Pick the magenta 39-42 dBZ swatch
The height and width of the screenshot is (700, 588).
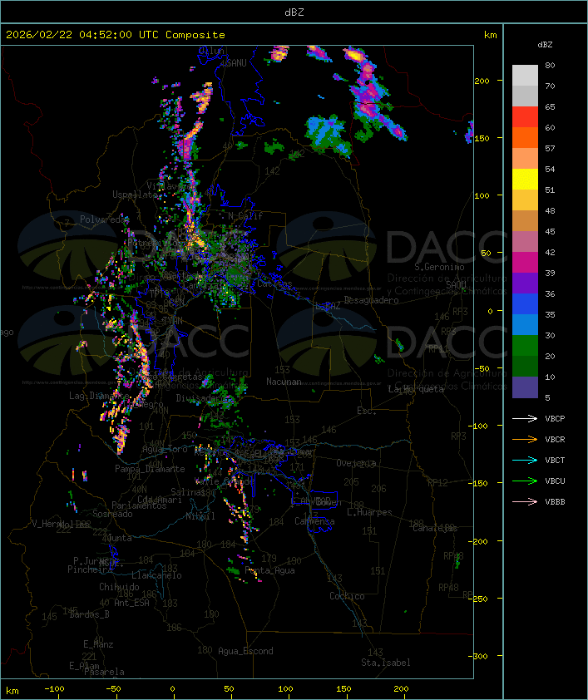pos(525,263)
